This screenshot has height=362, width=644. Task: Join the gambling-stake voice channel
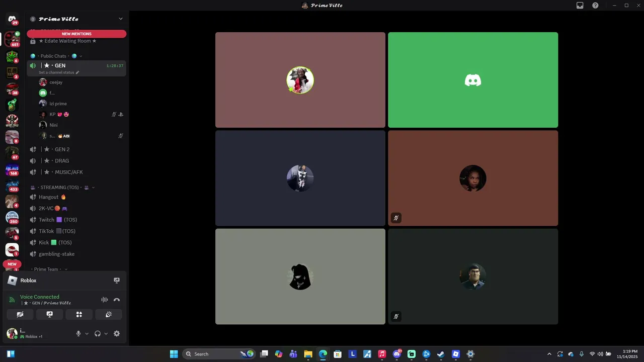(x=76, y=254)
